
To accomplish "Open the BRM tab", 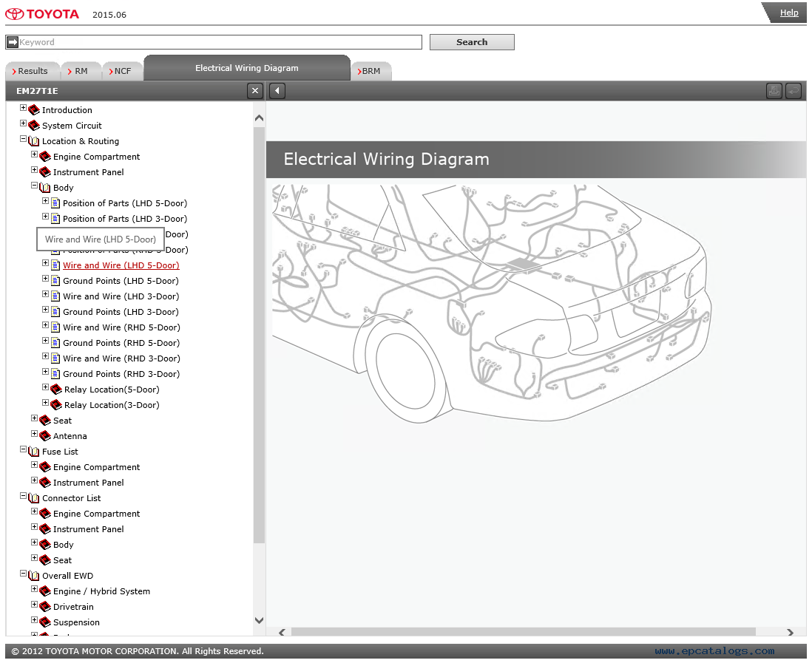I will pyautogui.click(x=371, y=71).
